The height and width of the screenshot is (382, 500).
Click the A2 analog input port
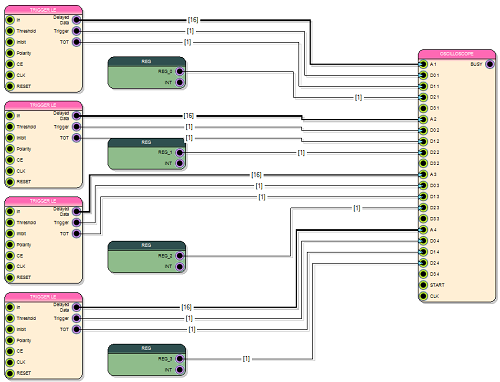(x=423, y=119)
